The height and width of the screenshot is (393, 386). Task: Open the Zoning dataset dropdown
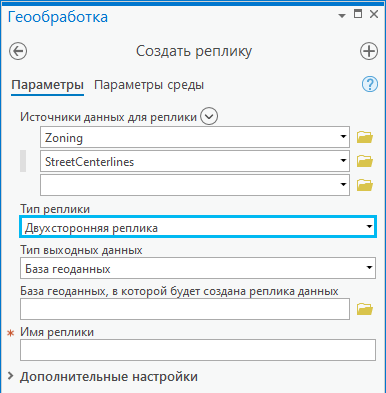point(343,137)
